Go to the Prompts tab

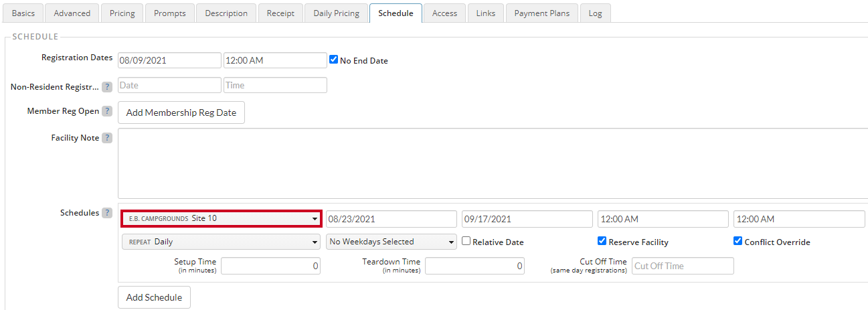170,13
